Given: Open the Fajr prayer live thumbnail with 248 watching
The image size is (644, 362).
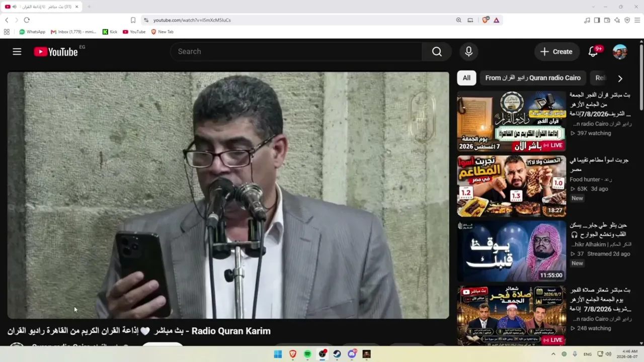Looking at the screenshot, I should [x=511, y=316].
